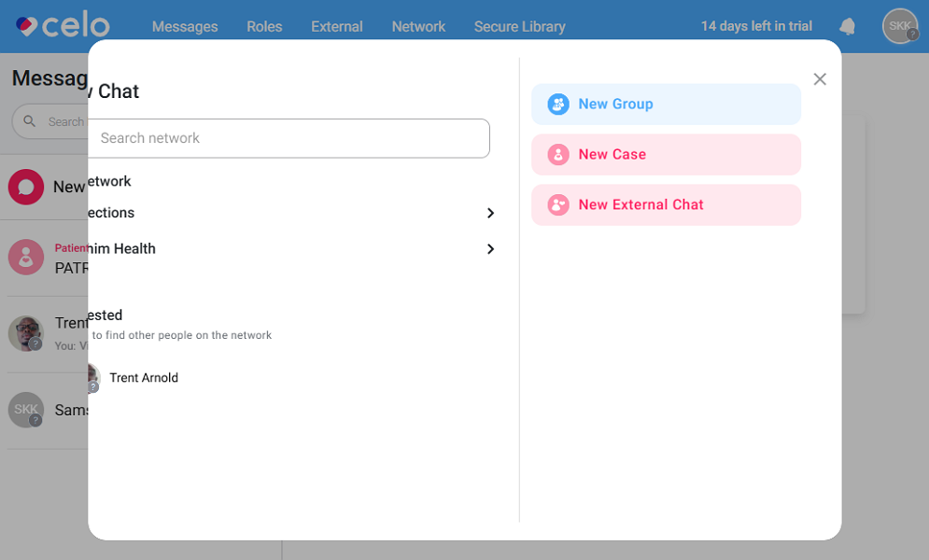Expand the Health workspace chevron arrow
The height and width of the screenshot is (560, 929).
point(490,249)
